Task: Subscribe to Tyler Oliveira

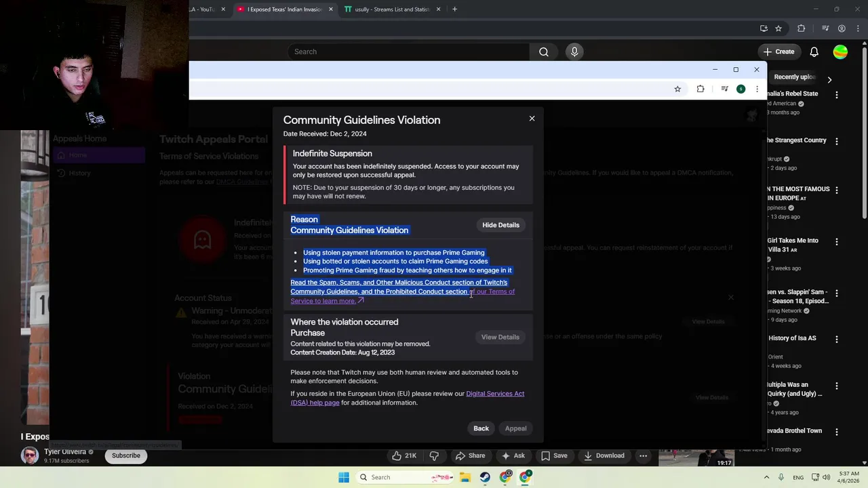Action: 126,455
